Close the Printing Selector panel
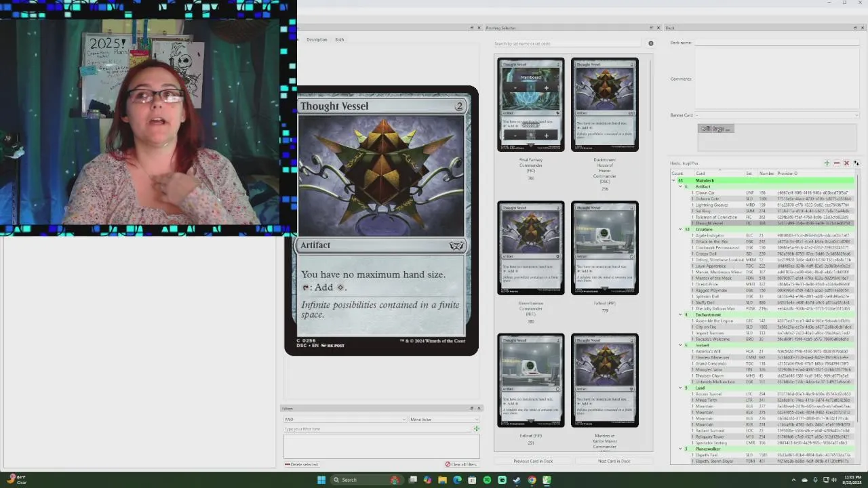Viewport: 868px width, 488px height. coord(658,28)
